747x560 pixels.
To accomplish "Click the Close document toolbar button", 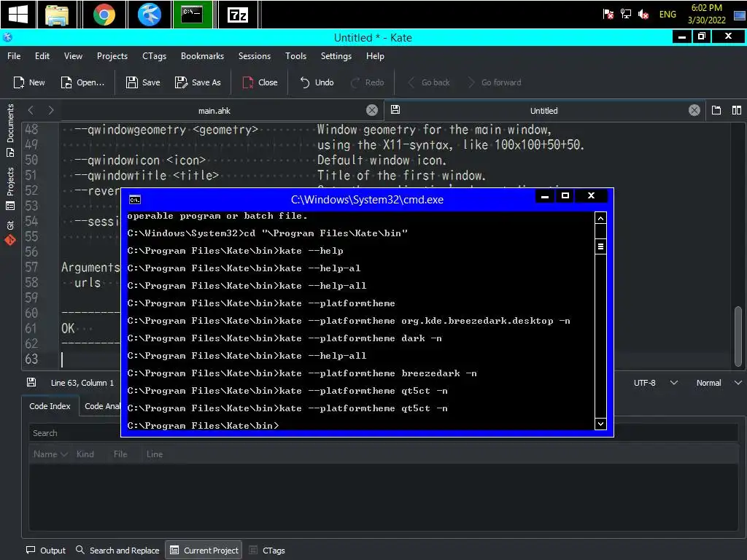I will (260, 82).
